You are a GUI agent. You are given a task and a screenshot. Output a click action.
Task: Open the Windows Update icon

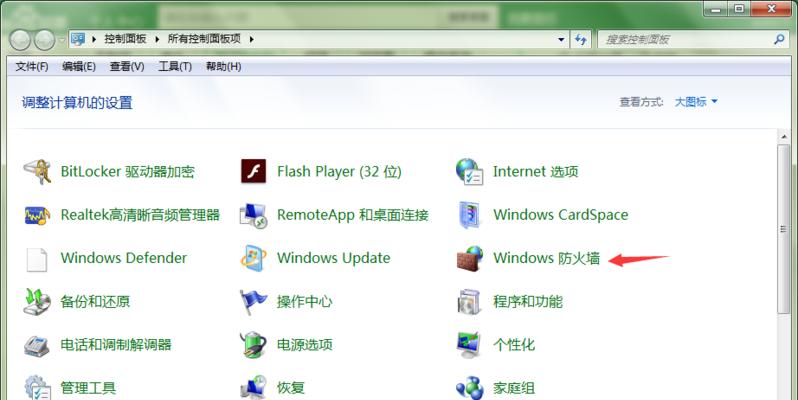[x=253, y=259]
